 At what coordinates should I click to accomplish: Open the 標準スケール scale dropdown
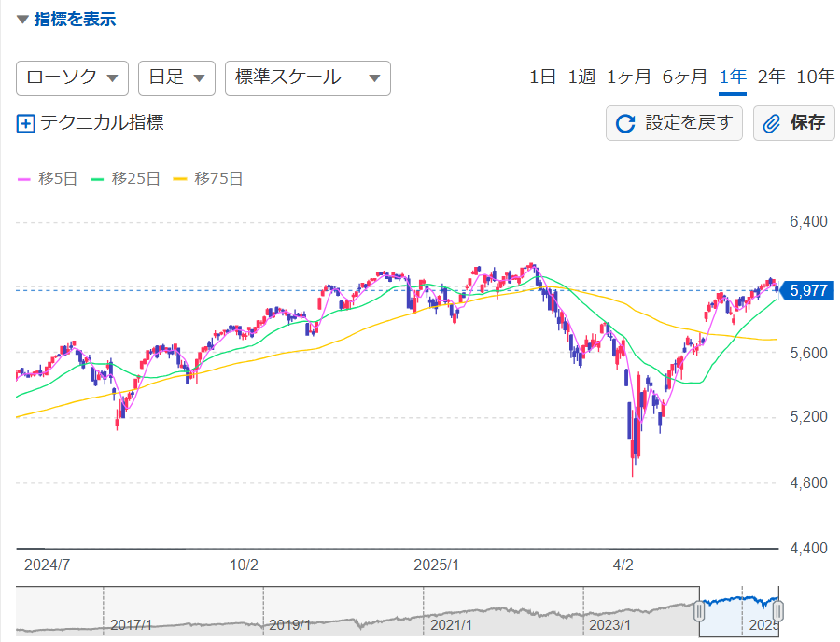point(307,78)
